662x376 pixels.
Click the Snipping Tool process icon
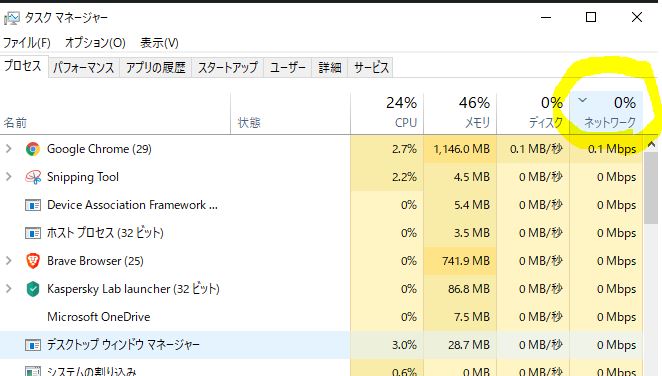(x=33, y=177)
